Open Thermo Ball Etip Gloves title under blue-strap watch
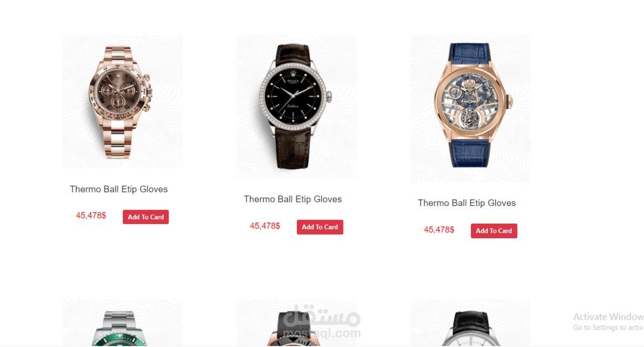Image resolution: width=644 pixels, height=347 pixels. (467, 203)
